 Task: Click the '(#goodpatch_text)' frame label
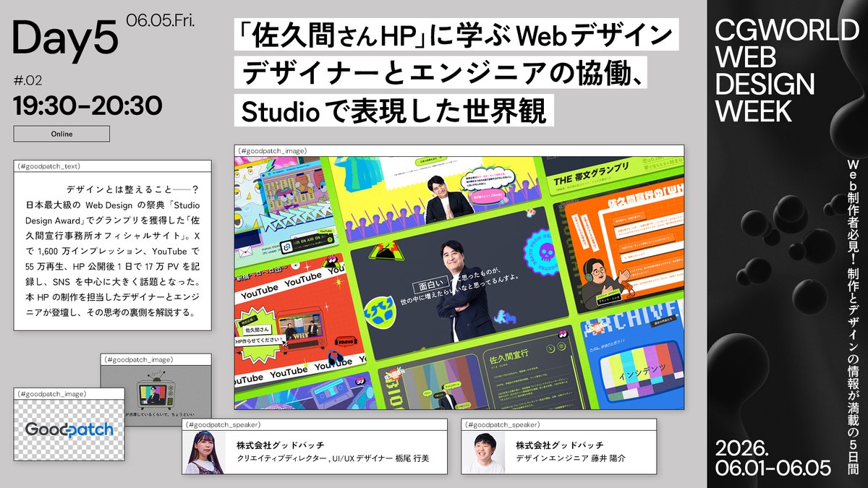[x=48, y=166]
